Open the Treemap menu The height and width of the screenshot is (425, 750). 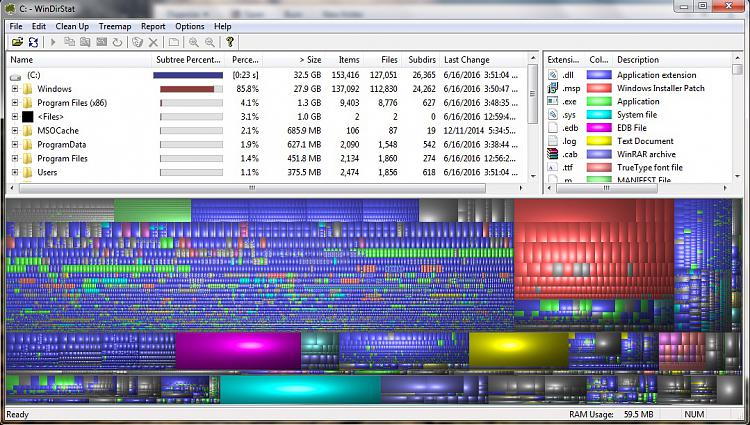click(115, 26)
